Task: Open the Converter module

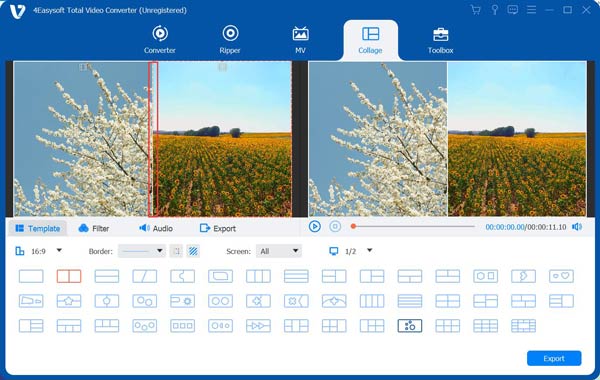Action: (160, 40)
